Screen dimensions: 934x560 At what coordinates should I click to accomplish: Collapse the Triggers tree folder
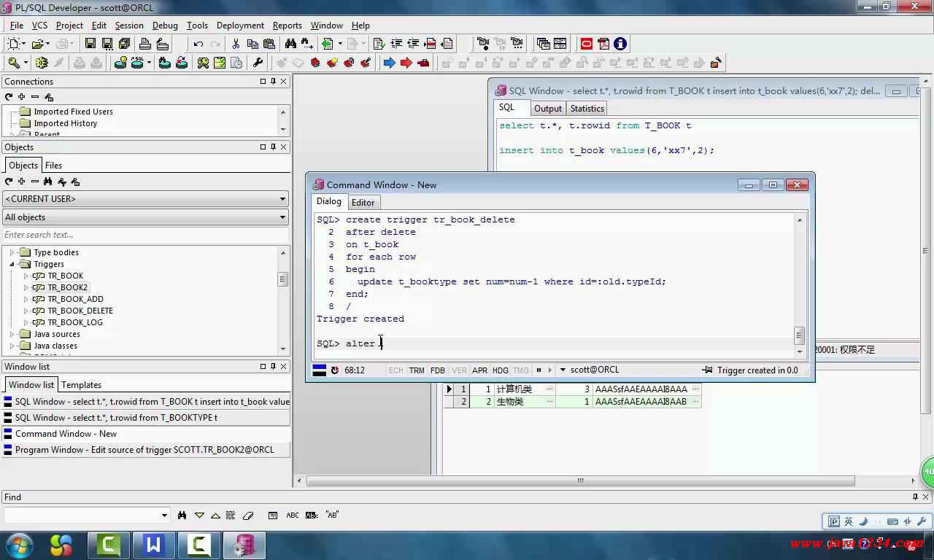(12, 264)
